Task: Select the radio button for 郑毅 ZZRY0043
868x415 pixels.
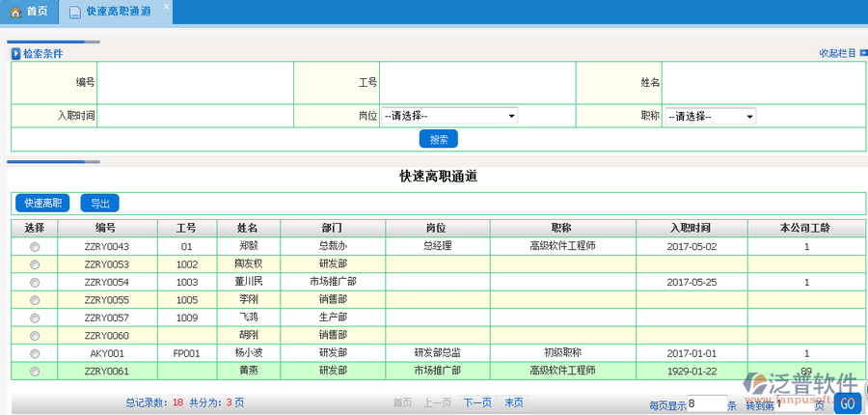Action: pos(35,247)
